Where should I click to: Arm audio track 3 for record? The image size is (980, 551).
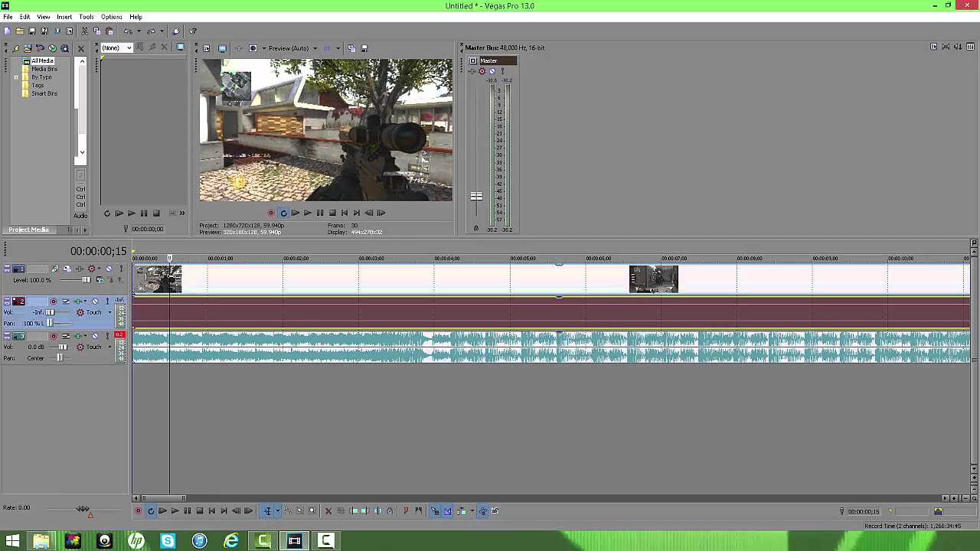[54, 336]
